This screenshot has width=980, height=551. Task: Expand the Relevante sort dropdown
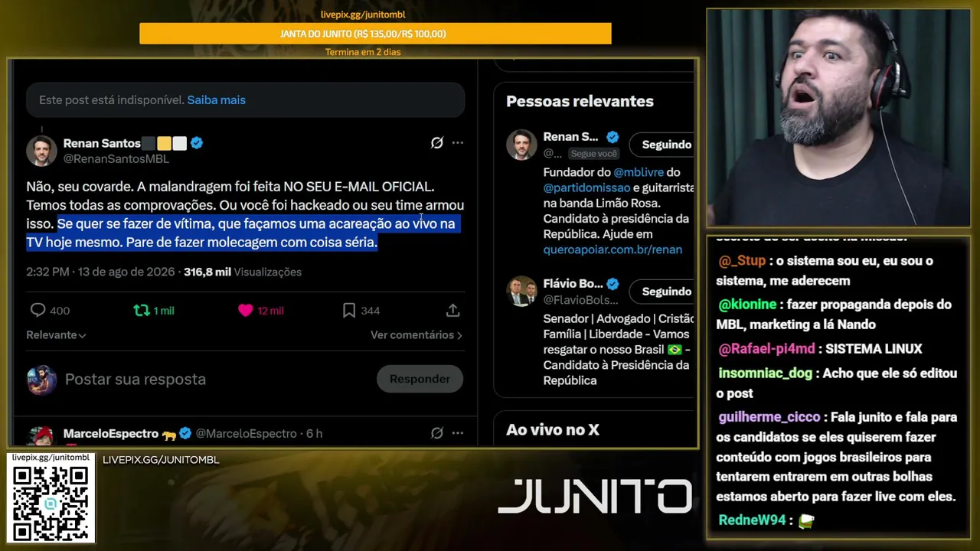pyautogui.click(x=56, y=335)
